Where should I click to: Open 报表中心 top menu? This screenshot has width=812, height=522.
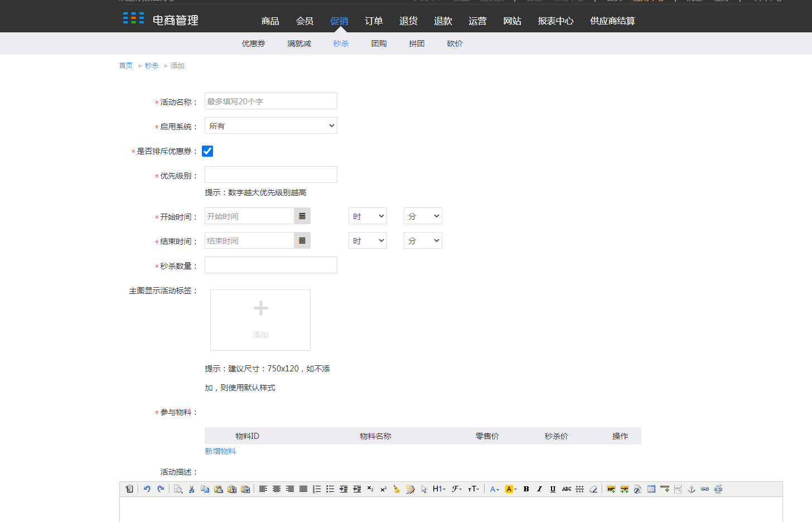(555, 21)
